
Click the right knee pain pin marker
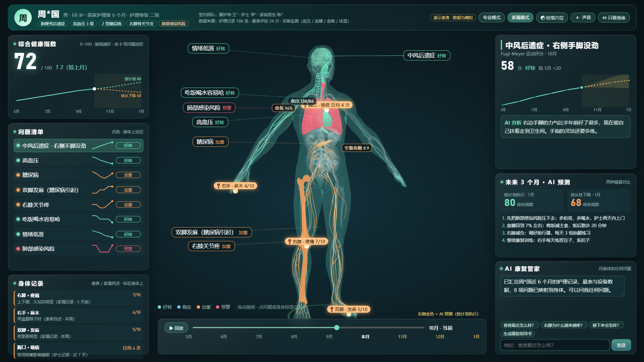[306, 242]
